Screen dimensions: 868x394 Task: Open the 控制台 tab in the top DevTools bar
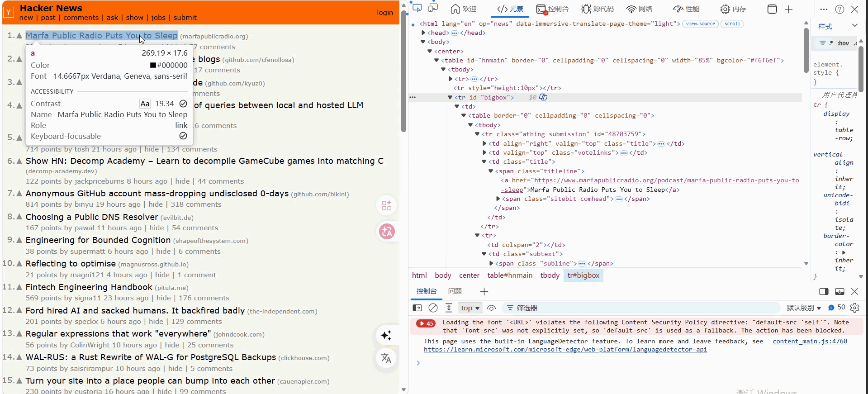point(552,9)
